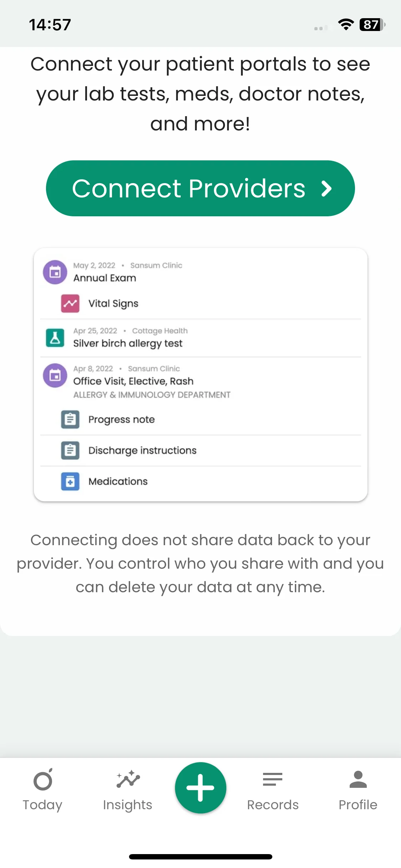Open the Annual Exam record
This screenshot has width=401, height=868.
click(x=105, y=278)
